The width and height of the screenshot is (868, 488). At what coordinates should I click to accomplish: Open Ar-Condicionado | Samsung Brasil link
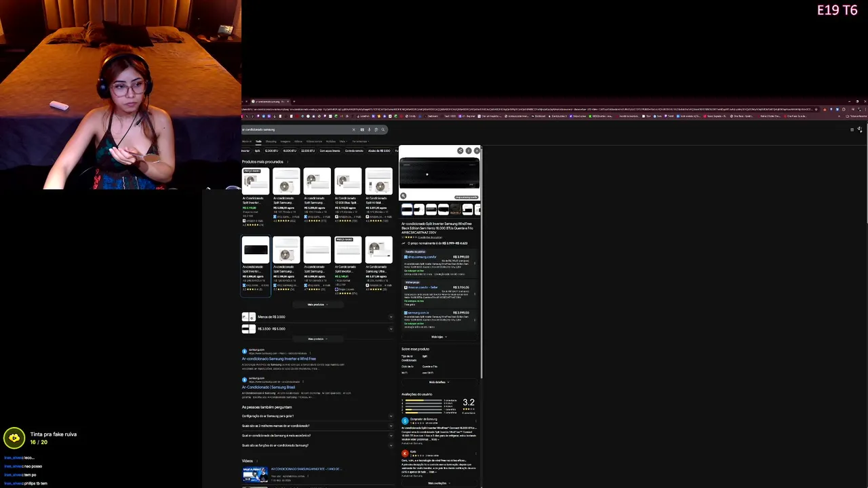269,387
